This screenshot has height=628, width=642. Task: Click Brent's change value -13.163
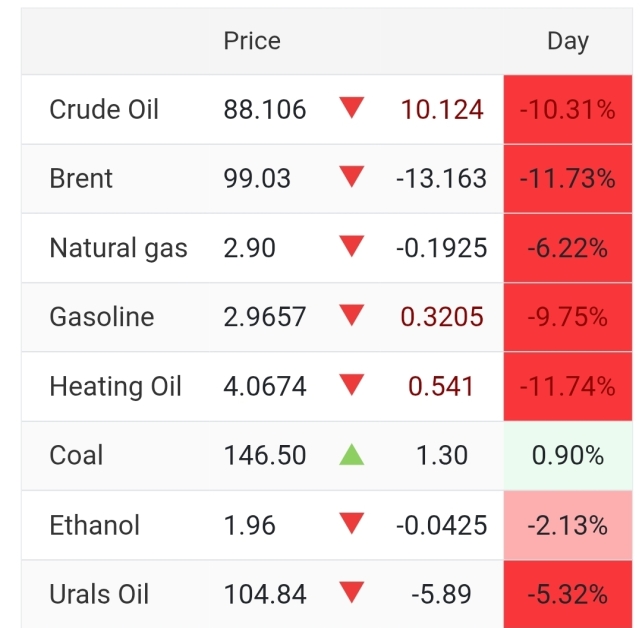[441, 179]
